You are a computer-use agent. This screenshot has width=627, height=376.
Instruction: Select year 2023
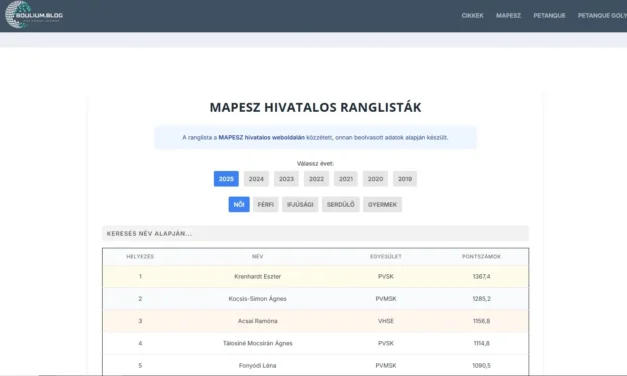pyautogui.click(x=286, y=179)
